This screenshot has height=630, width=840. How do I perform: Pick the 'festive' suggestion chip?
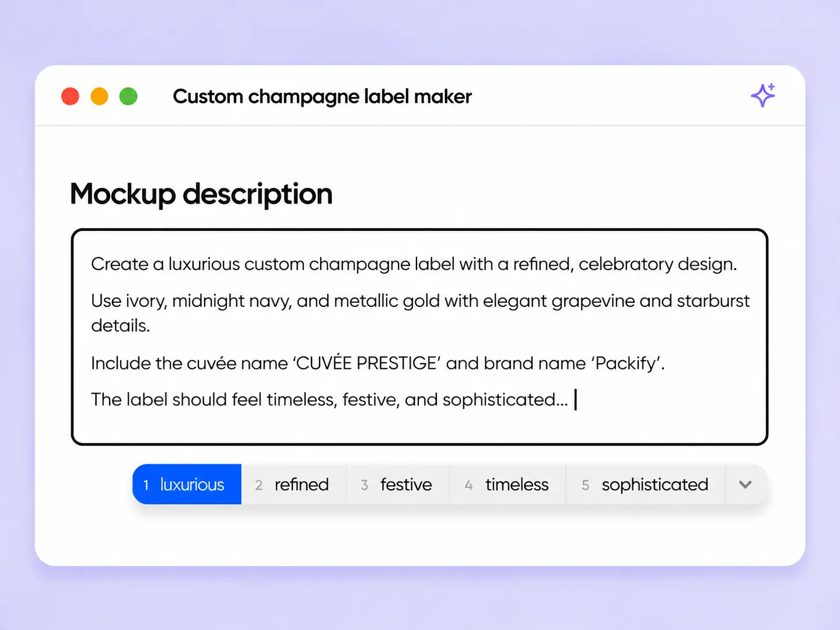pos(397,484)
